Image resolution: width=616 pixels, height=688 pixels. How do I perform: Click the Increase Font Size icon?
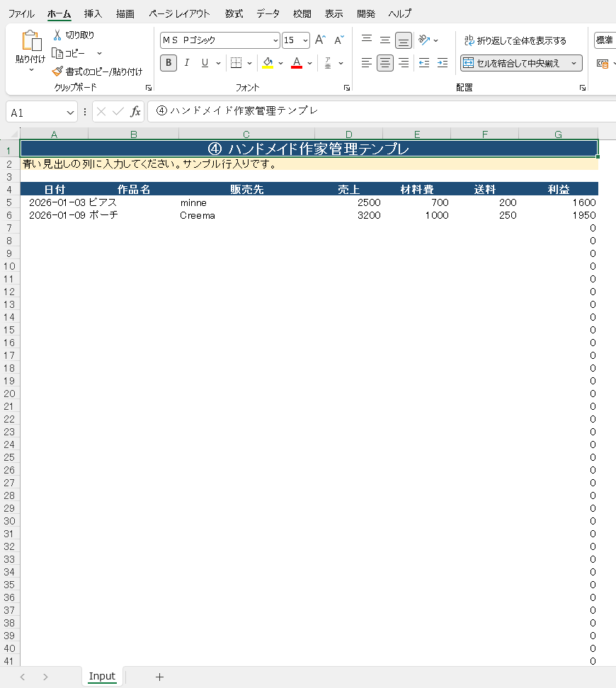click(x=320, y=40)
